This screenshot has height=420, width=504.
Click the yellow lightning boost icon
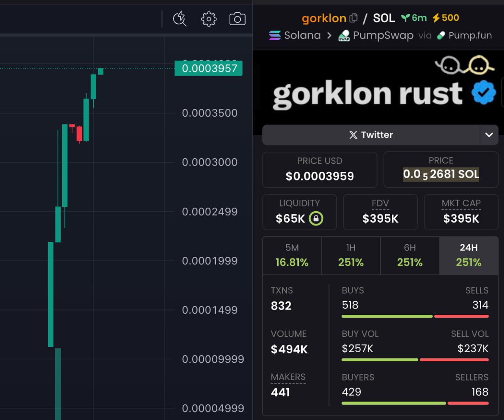(x=436, y=18)
